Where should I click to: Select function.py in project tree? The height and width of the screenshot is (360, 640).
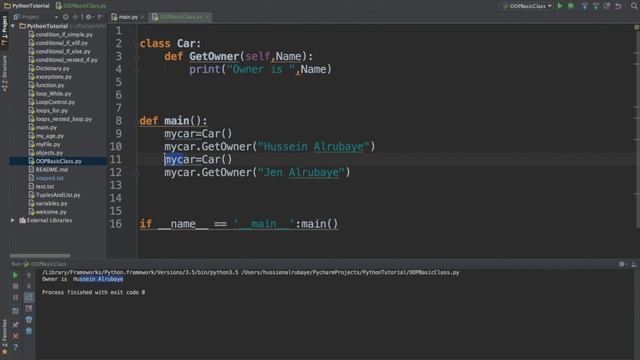(46, 85)
